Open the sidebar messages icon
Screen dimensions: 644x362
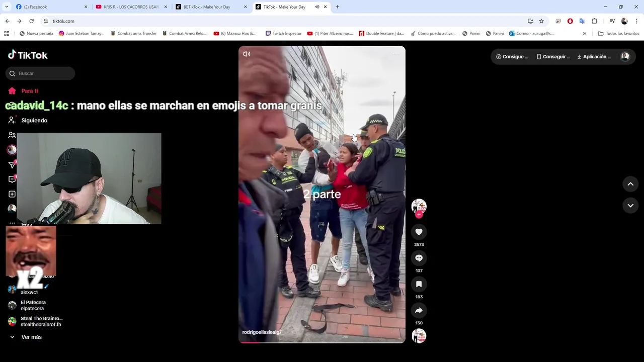pos(12,165)
